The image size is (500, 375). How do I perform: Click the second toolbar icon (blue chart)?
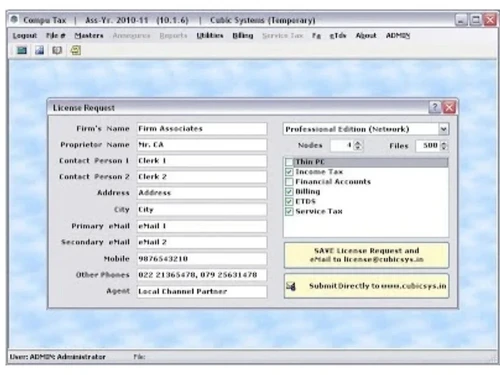click(x=40, y=51)
